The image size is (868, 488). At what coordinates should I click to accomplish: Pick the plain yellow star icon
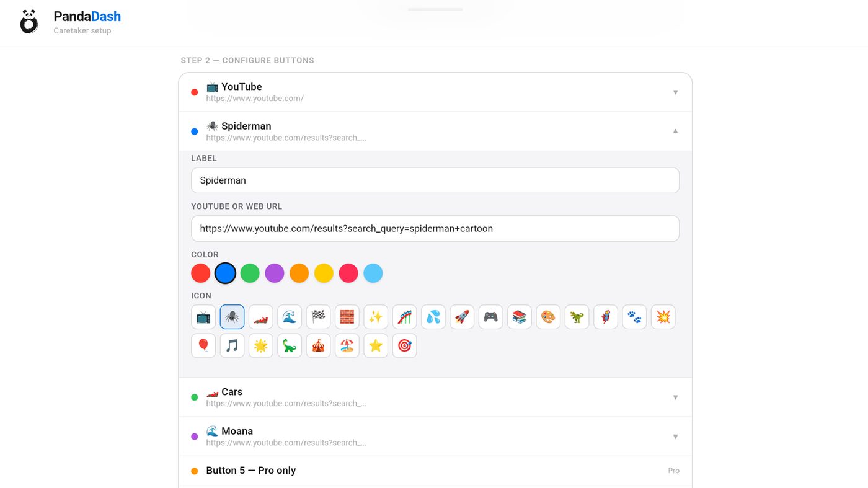(376, 345)
